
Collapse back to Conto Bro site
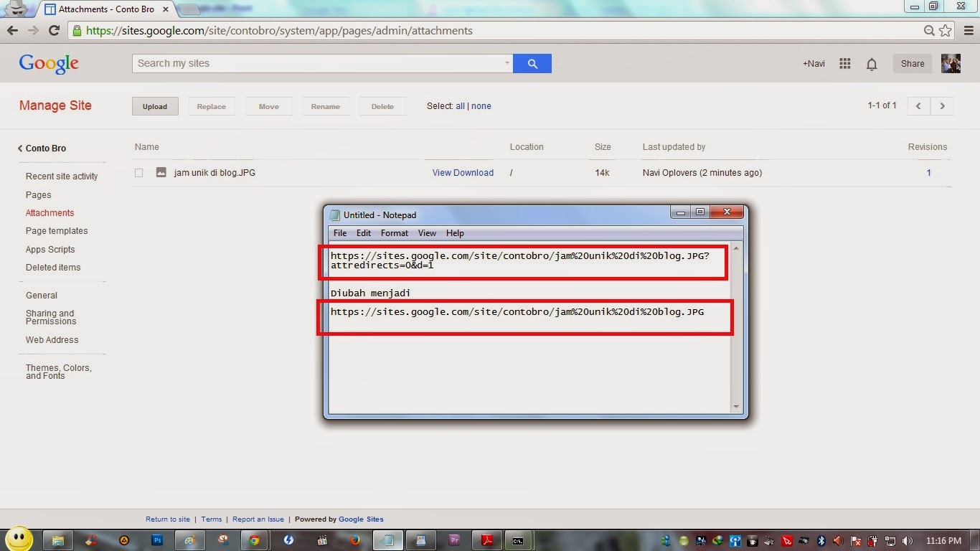tap(42, 149)
